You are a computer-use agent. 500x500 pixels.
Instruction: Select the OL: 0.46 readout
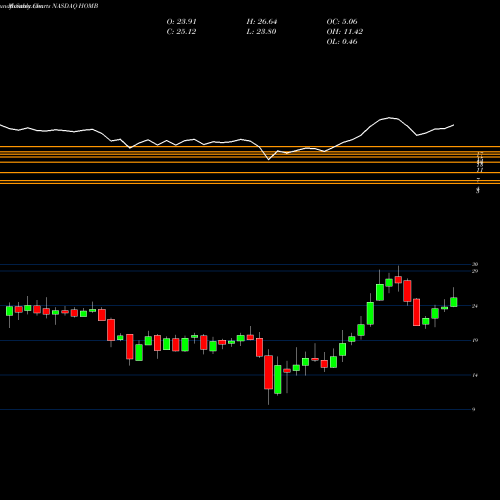click(x=342, y=41)
